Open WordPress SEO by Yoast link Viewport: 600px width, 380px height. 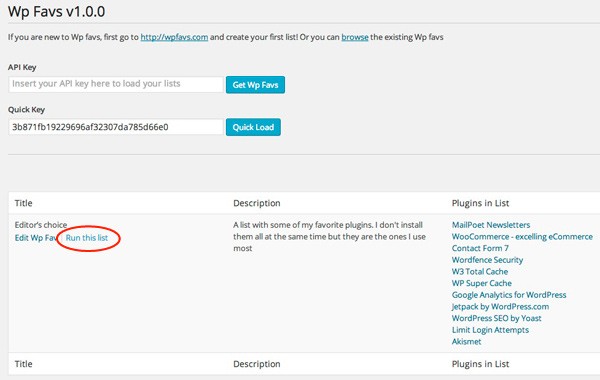(x=496, y=318)
